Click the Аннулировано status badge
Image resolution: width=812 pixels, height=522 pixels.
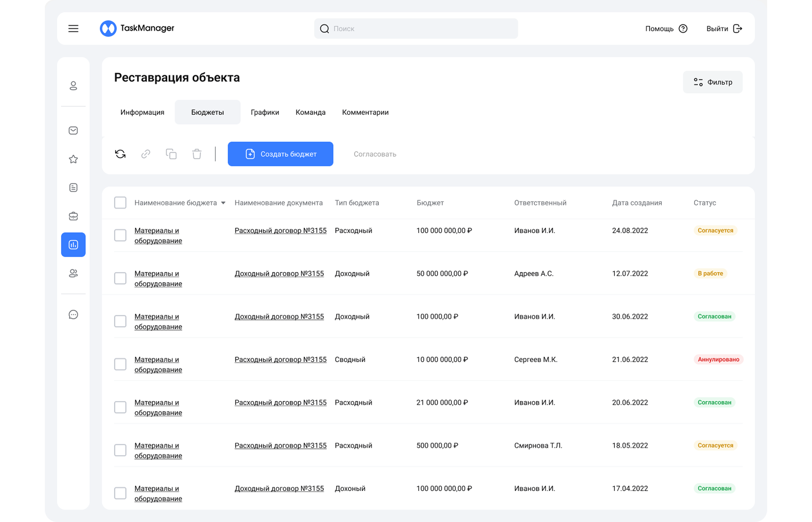tap(718, 359)
